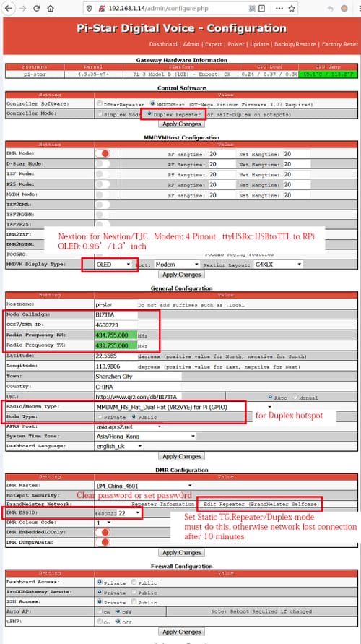Click the insecure connection padlock icon
Viewport: 361px width, 644px height.
point(100,8)
